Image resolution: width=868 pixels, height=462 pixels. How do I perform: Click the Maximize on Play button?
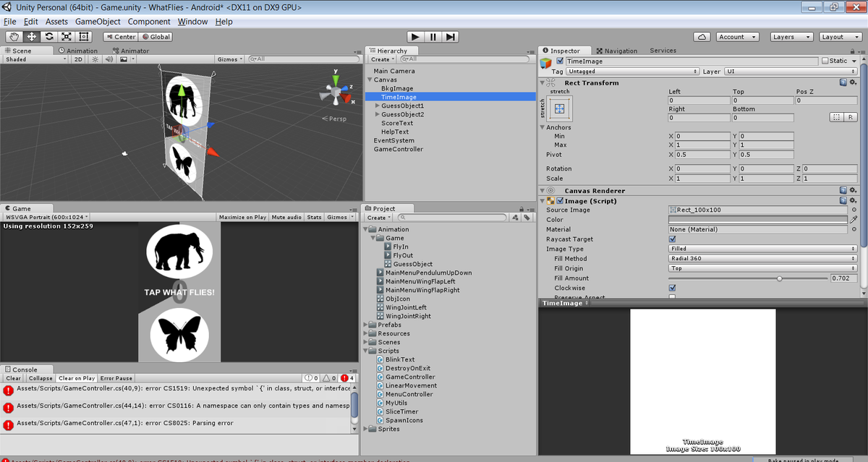(x=242, y=217)
